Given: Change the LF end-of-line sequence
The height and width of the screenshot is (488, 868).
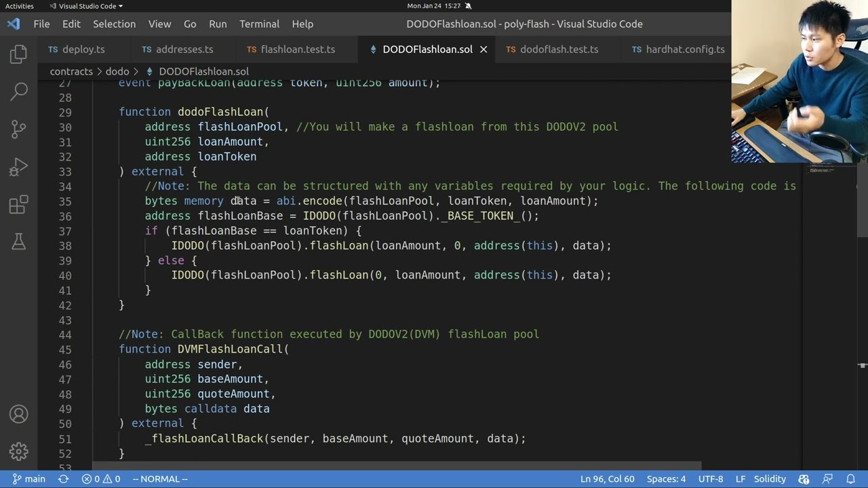Looking at the screenshot, I should tap(741, 479).
